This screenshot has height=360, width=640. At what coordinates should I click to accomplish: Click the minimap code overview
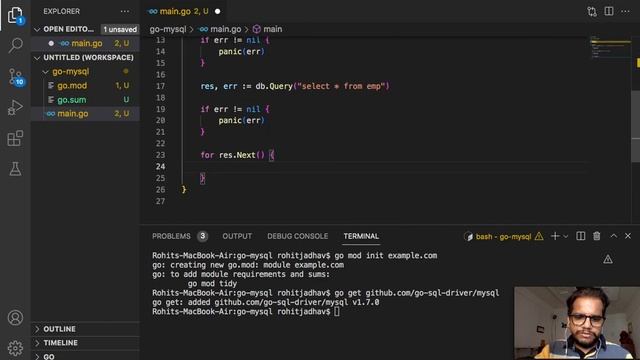610,47
